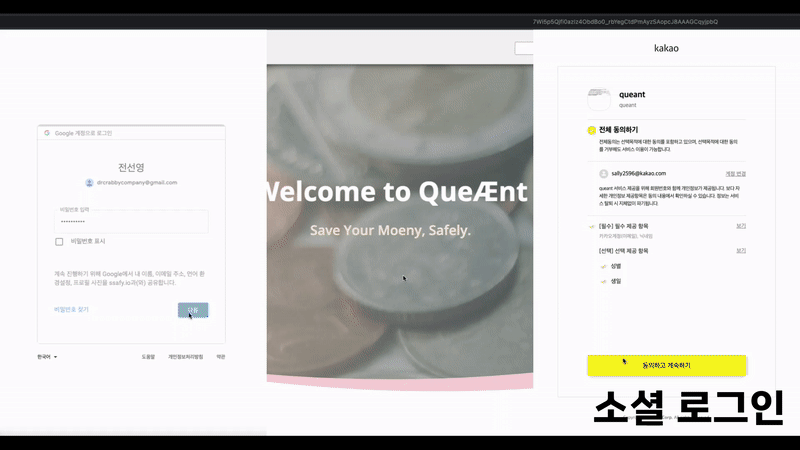Toggle the 비밀번호 표시 checkbox
Viewport: 800px width, 450px height.
(59, 242)
